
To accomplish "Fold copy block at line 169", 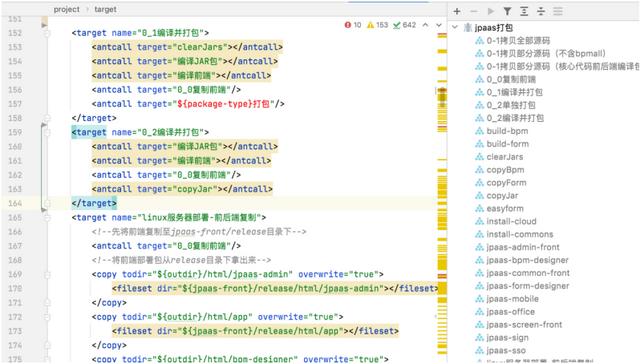I will pos(47,275).
